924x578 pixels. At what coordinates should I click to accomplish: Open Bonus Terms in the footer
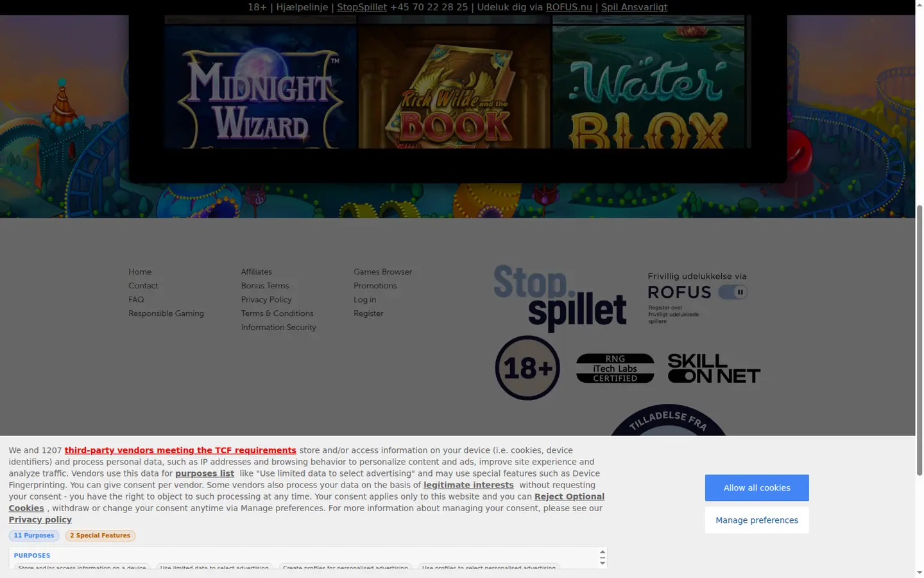265,286
